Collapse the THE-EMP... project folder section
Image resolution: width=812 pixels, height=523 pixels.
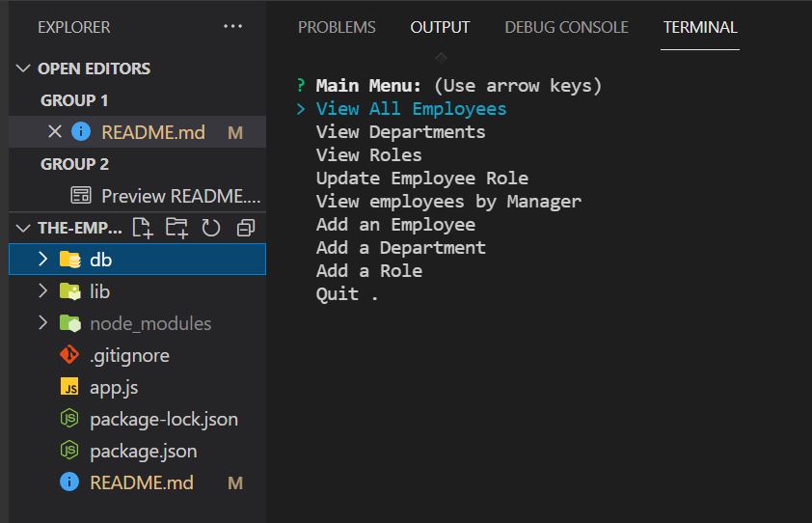click(23, 228)
